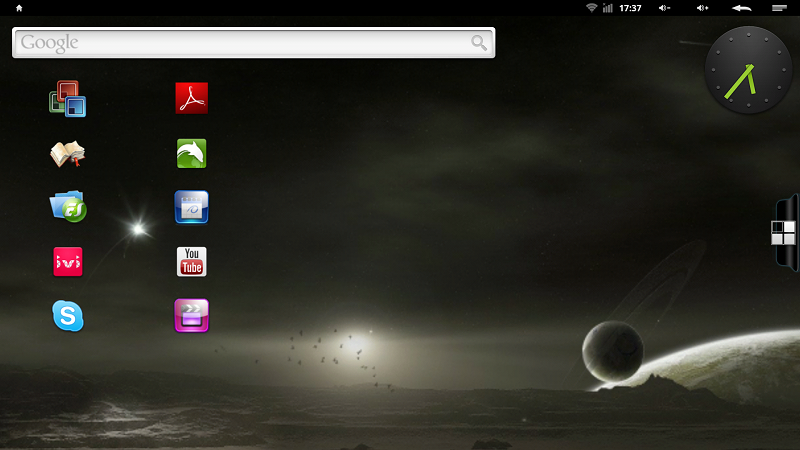Tap the signal strength indicator

tap(607, 8)
